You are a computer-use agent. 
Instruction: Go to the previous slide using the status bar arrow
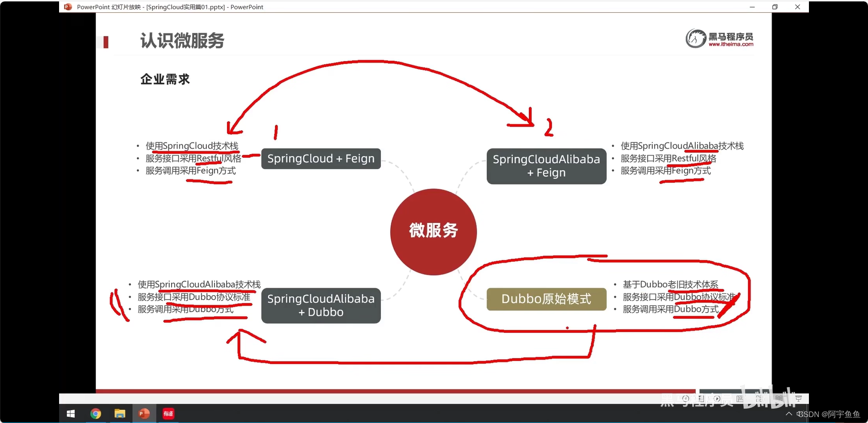coord(686,399)
